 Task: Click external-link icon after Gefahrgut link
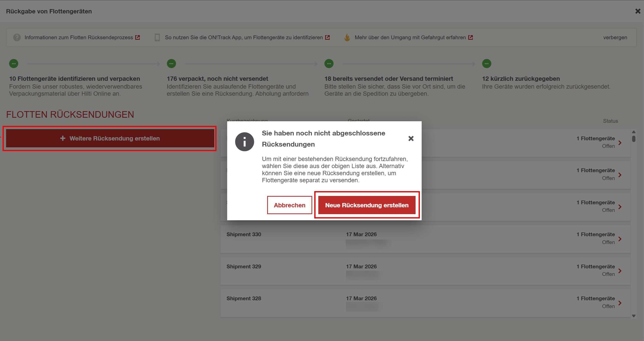click(x=471, y=37)
